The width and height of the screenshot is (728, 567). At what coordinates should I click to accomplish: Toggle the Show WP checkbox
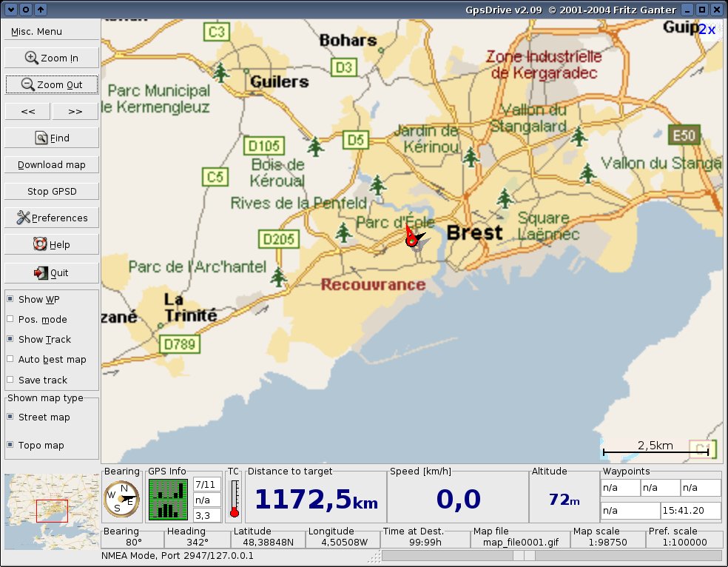10,299
